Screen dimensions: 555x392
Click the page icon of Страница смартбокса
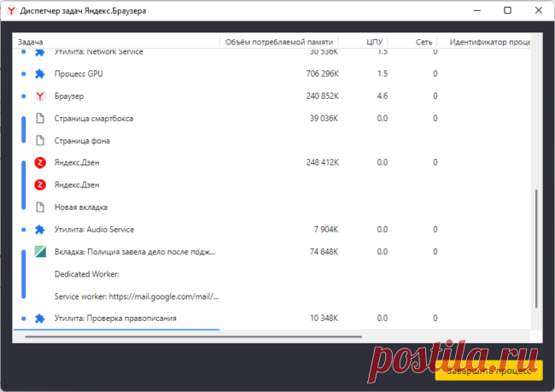click(40, 118)
